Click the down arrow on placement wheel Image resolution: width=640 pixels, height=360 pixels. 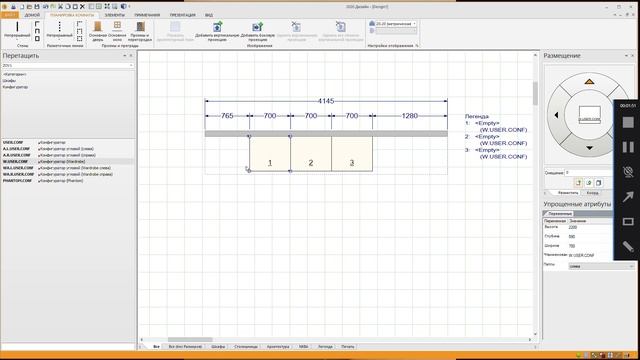(x=589, y=148)
